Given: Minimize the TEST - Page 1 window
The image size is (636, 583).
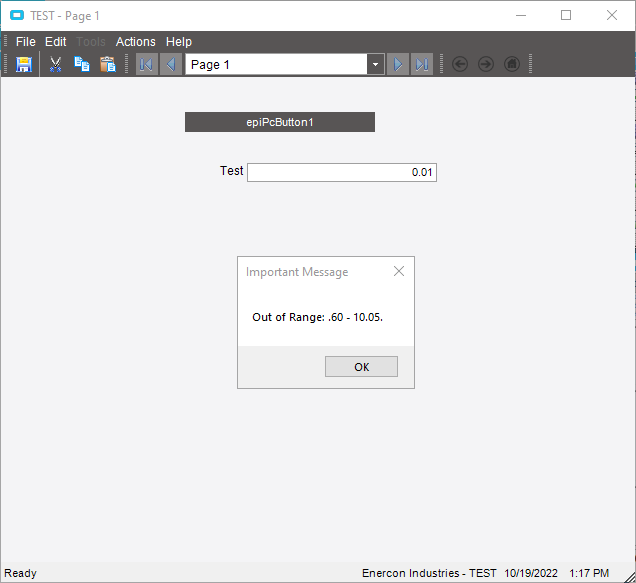Looking at the screenshot, I should click(x=521, y=15).
